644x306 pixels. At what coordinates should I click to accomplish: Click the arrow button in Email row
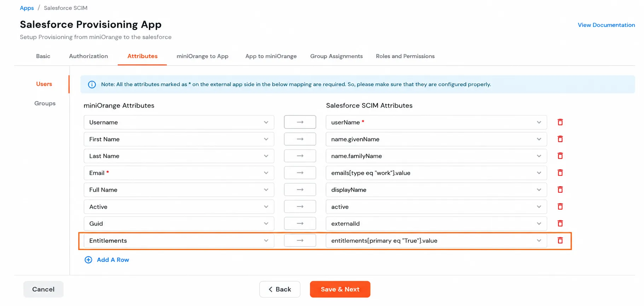pyautogui.click(x=300, y=172)
